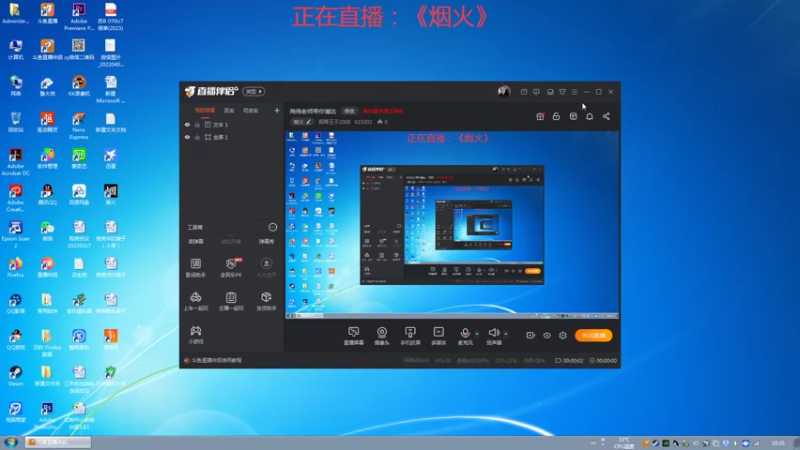Lock the 文本 1 layer
800x450 pixels.
(197, 124)
